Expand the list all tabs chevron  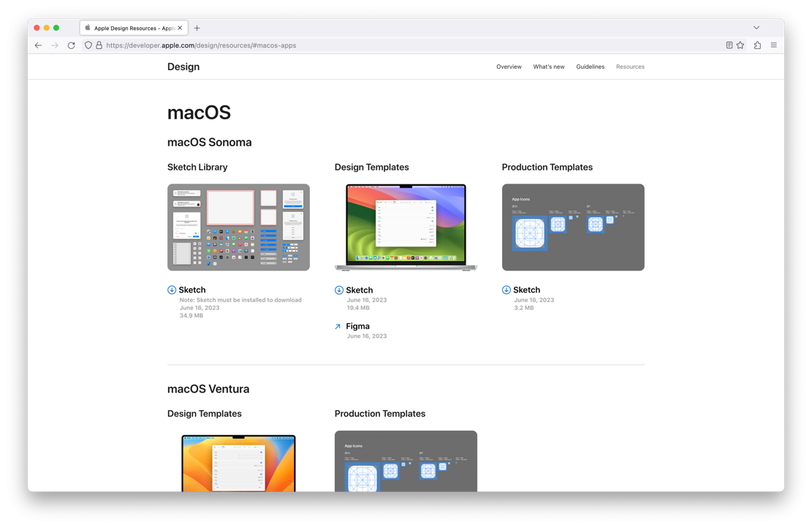click(756, 28)
